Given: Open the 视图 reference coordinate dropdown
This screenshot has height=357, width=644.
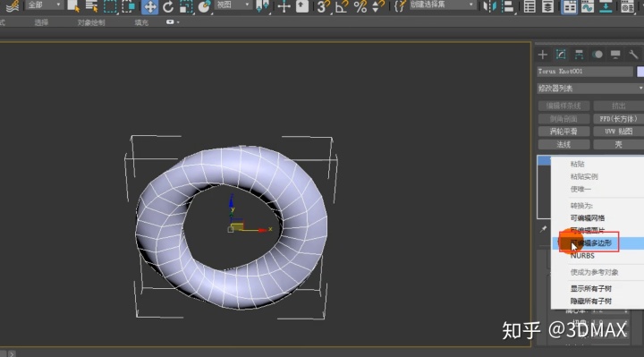Looking at the screenshot, I should point(233,5).
